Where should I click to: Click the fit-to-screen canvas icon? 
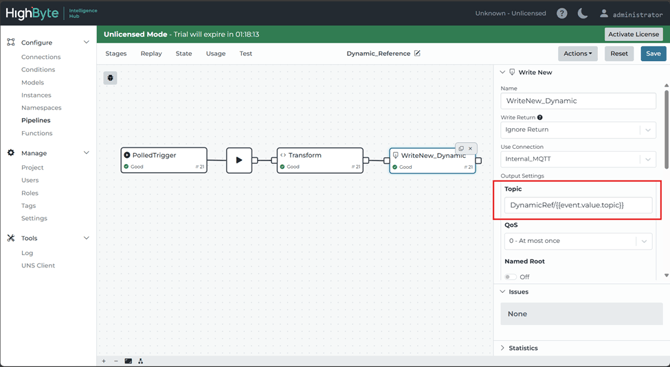click(x=128, y=361)
